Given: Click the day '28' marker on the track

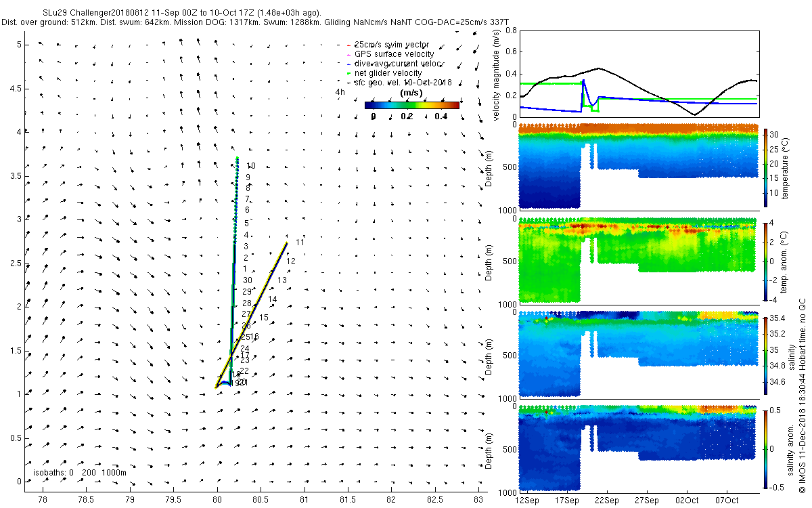Looking at the screenshot, I should [x=246, y=303].
